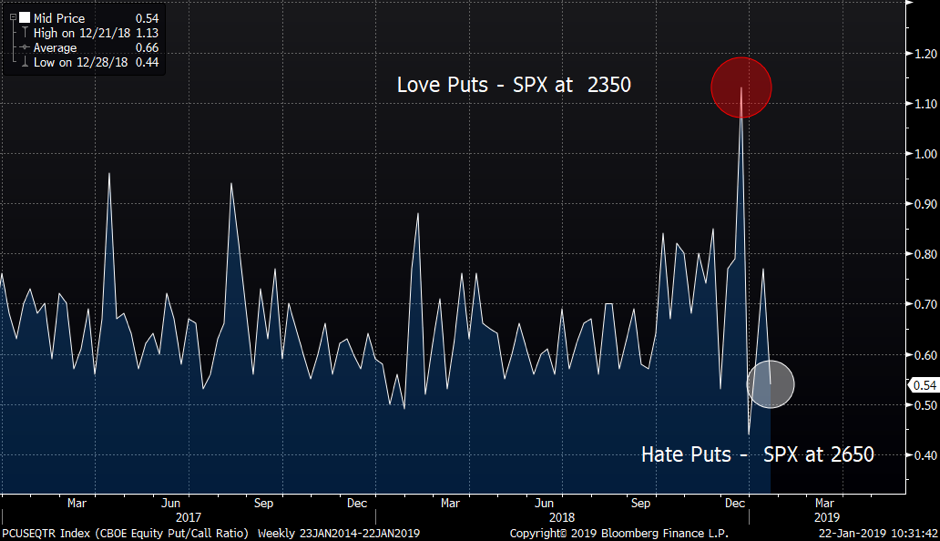Viewport: 940px width, 541px height.
Task: Click the 'Hate Puts - SPX at 2650' annotation
Action: coord(758,454)
